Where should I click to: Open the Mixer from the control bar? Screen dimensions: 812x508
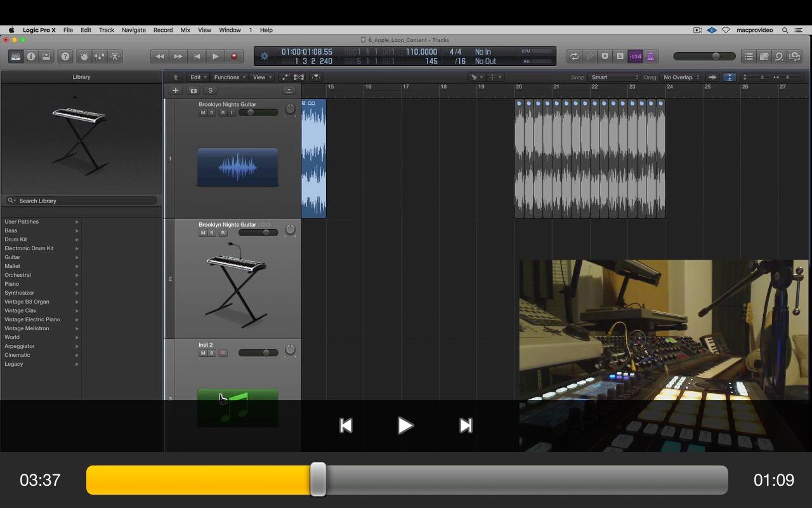click(100, 57)
